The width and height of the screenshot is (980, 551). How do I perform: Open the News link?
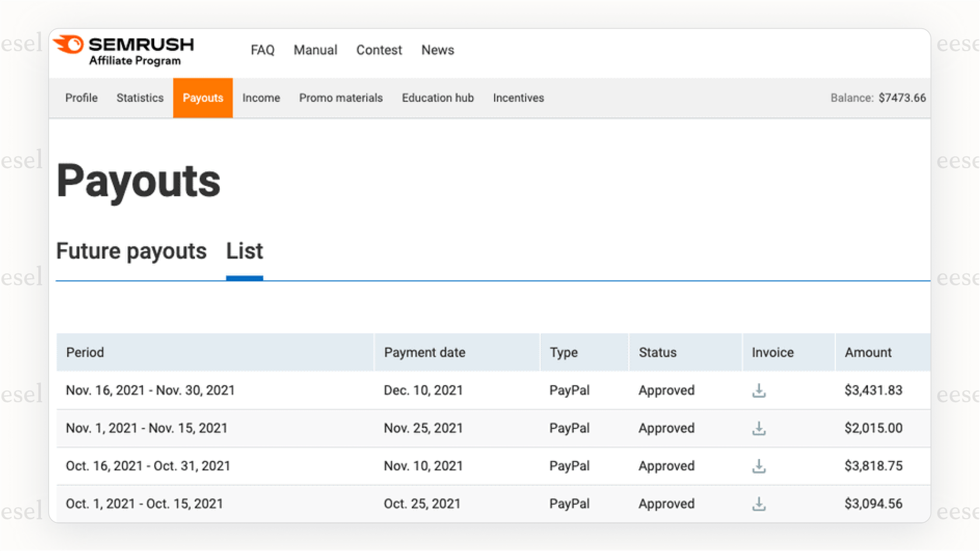tap(437, 50)
